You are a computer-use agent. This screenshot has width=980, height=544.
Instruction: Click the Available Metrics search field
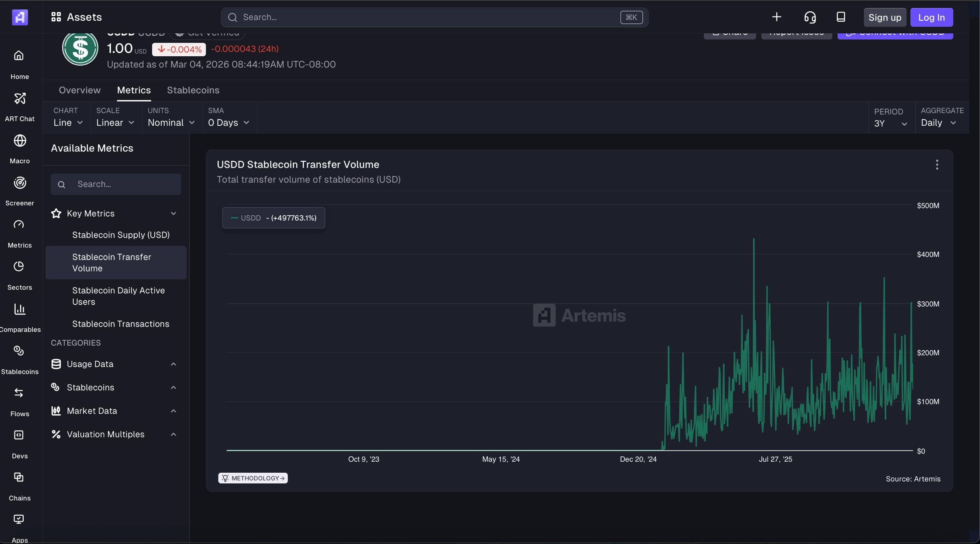coord(122,184)
